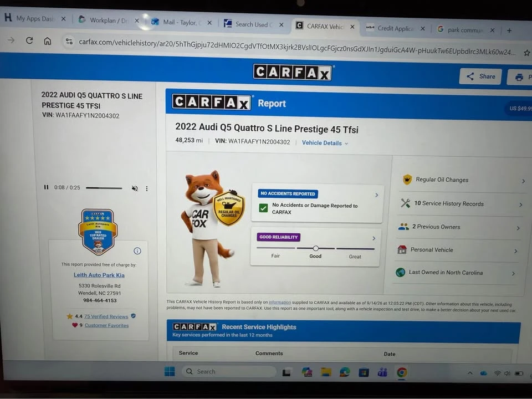Go to the browser home page icon
The height and width of the screenshot is (399, 532).
(48, 41)
